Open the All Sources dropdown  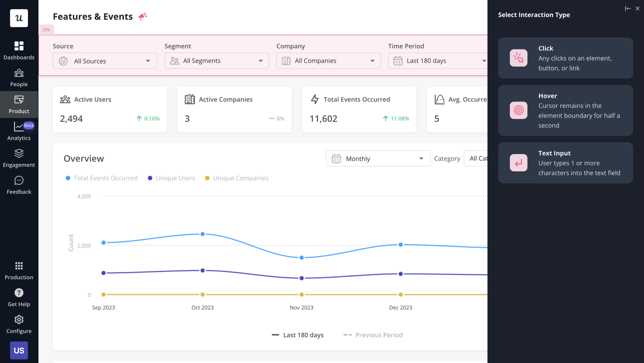[x=105, y=60]
